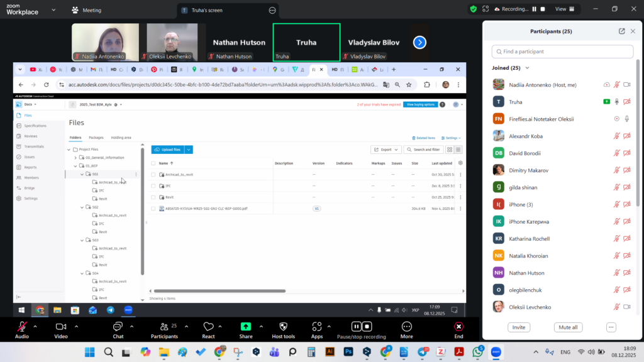
Task: Toggle the camera with the Video button
Action: [61, 327]
